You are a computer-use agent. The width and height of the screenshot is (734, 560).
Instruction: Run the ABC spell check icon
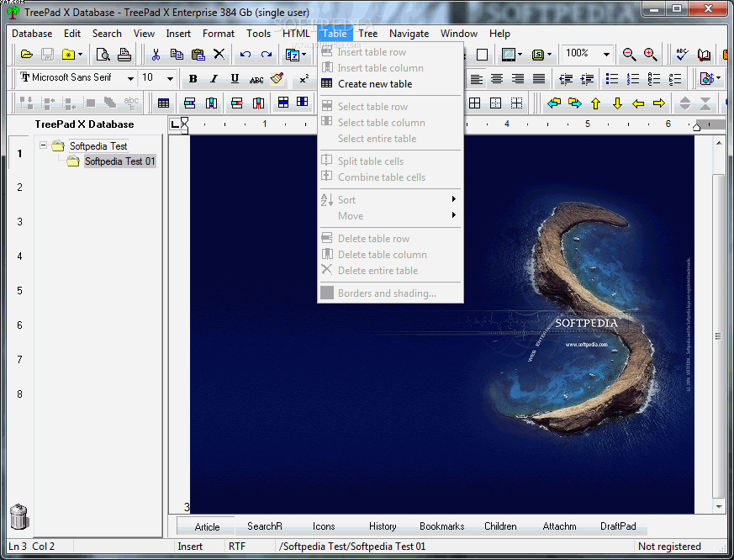click(x=682, y=55)
